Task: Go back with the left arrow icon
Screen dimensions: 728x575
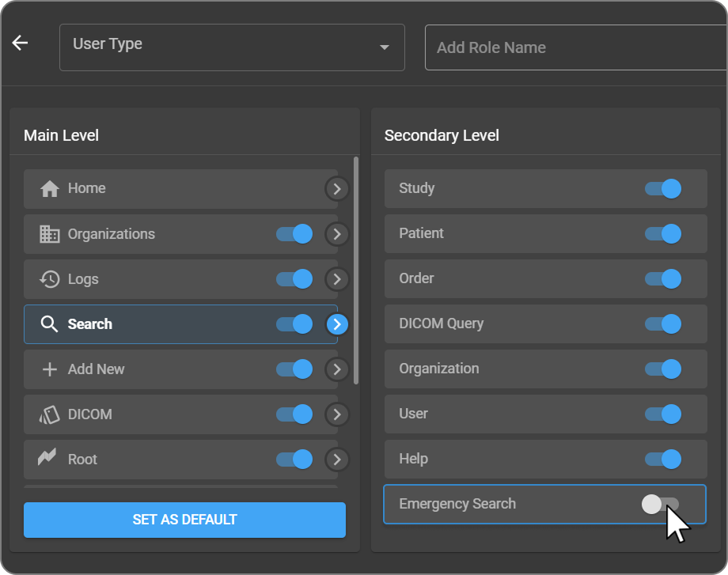Action: (20, 44)
